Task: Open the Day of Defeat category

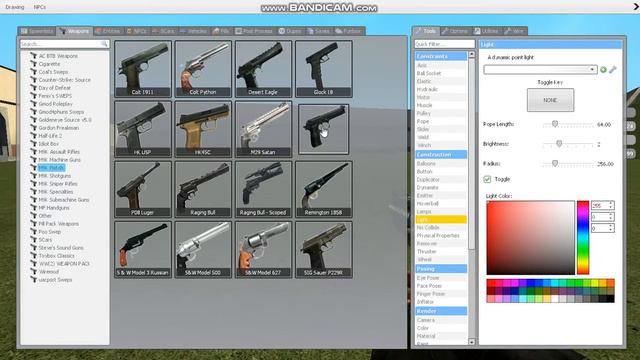Action: point(55,88)
